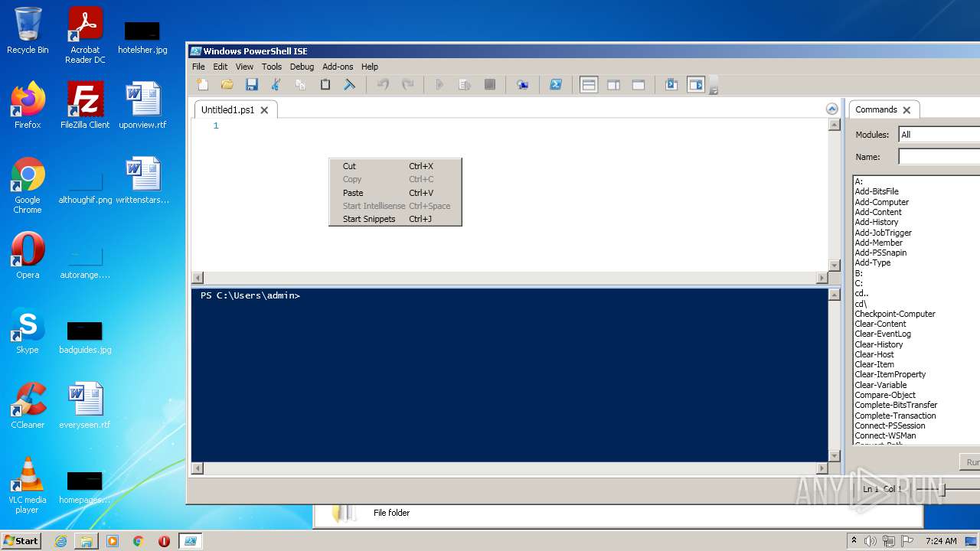Click the Name input field
This screenshot has width=980, height=551.
click(939, 157)
